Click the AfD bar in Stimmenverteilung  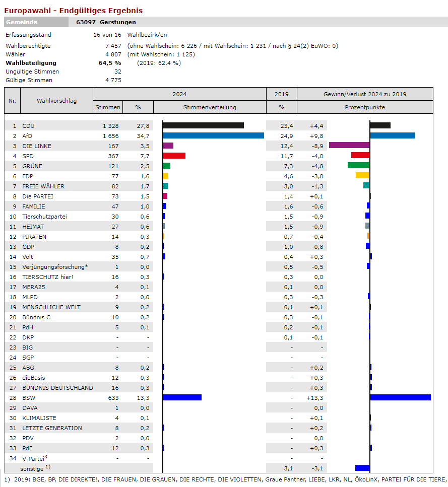[213, 135]
